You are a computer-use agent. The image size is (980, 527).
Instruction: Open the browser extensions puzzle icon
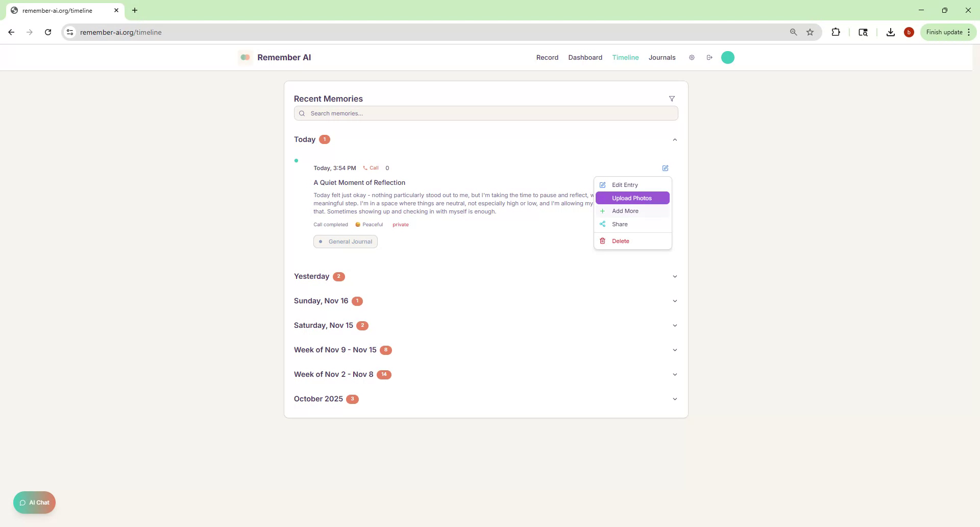(x=836, y=32)
